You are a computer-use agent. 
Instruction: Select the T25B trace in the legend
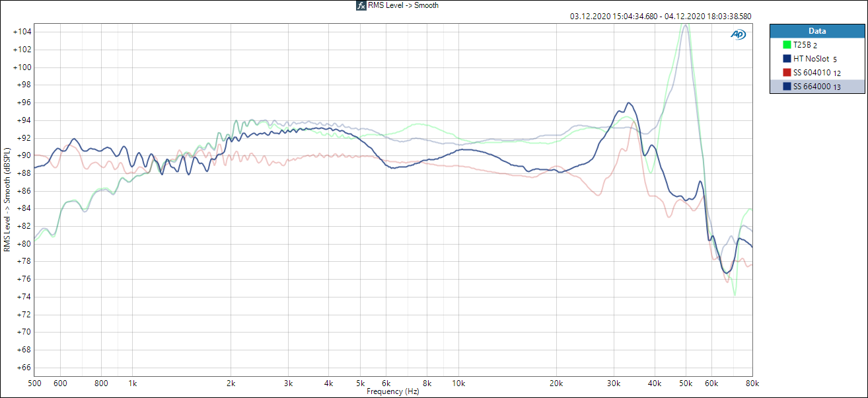pyautogui.click(x=817, y=45)
